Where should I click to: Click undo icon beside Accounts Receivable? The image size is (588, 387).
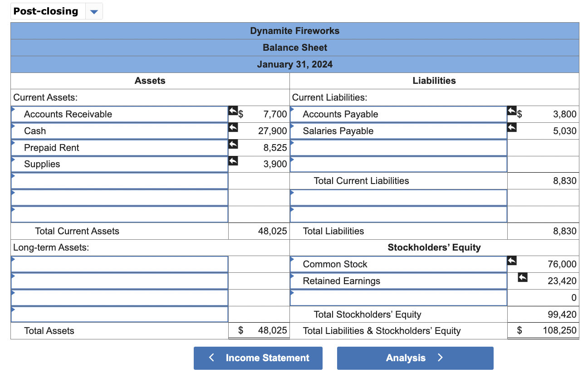[233, 111]
